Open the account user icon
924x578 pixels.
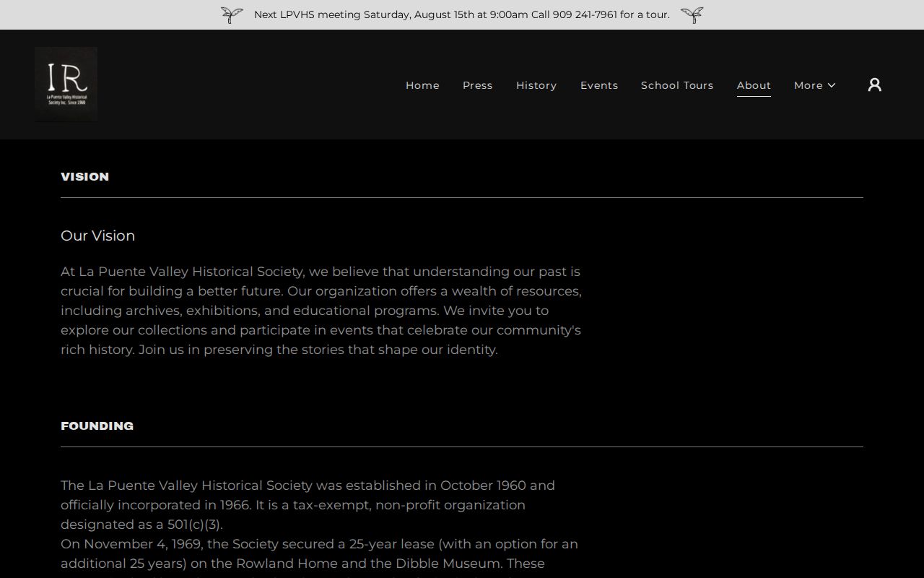point(874,85)
